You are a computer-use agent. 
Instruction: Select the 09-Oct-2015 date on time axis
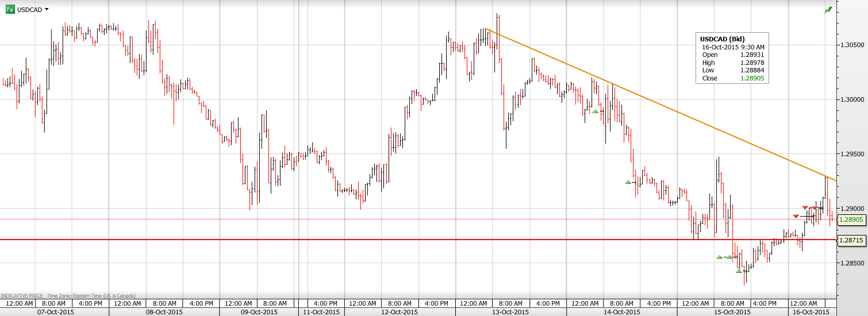258,312
